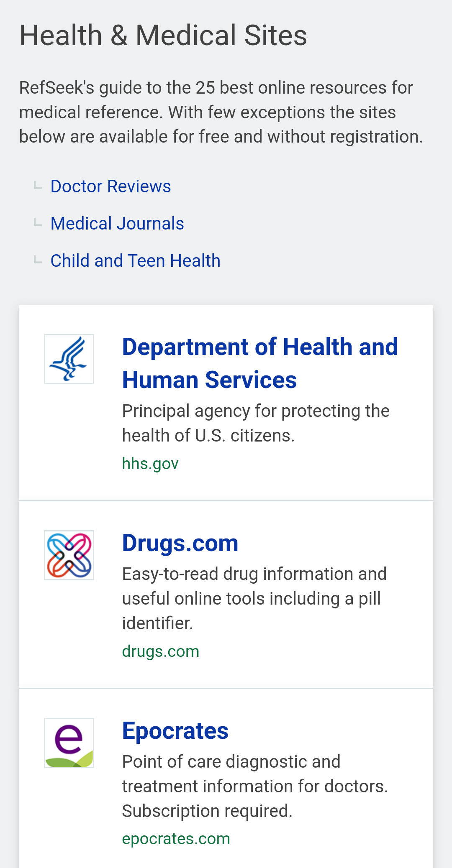Click the "Easy-to-read drug information" description
The width and height of the screenshot is (452, 868).
click(254, 598)
